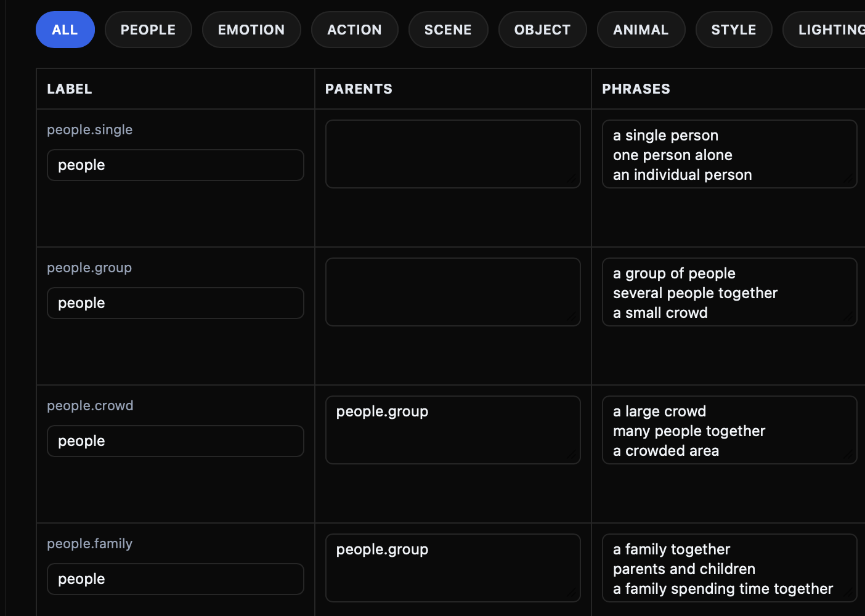Show the SCENE category labels
Screen dimensions: 865x616
click(x=448, y=30)
